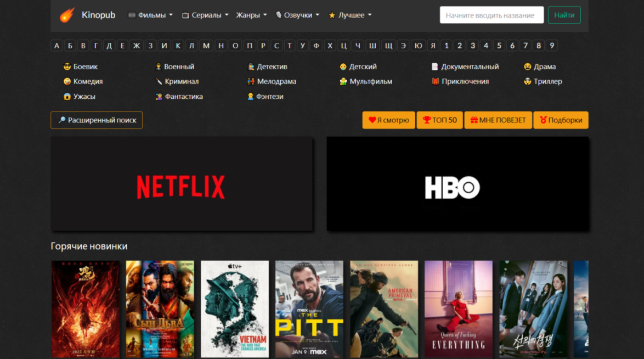Open the Подборки collections
644x359 pixels.
pyautogui.click(x=561, y=120)
